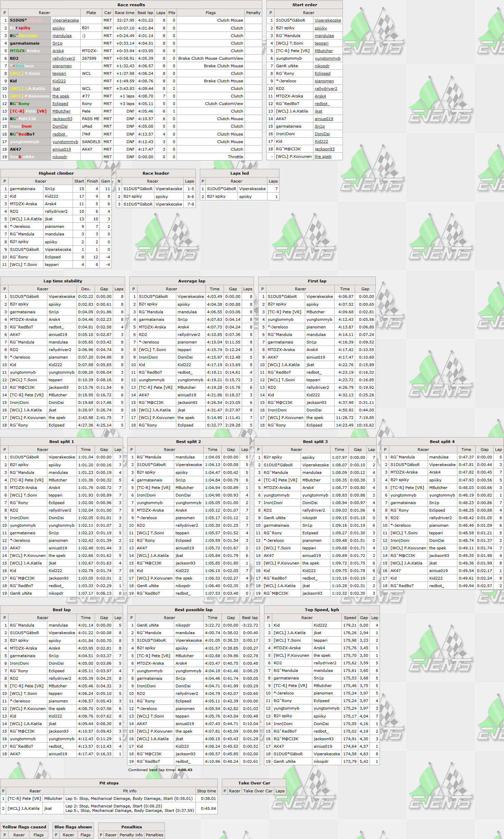Select 'Combined best lap time: 4:00.43' text
504x839 pixels.
[160, 770]
